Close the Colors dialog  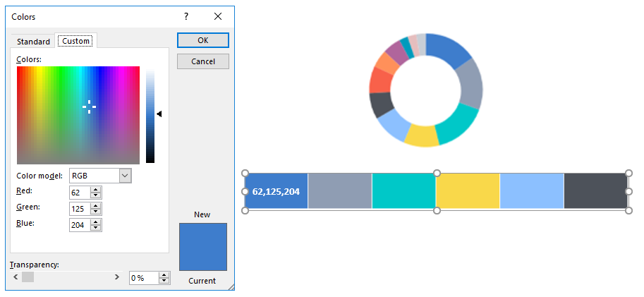click(217, 16)
